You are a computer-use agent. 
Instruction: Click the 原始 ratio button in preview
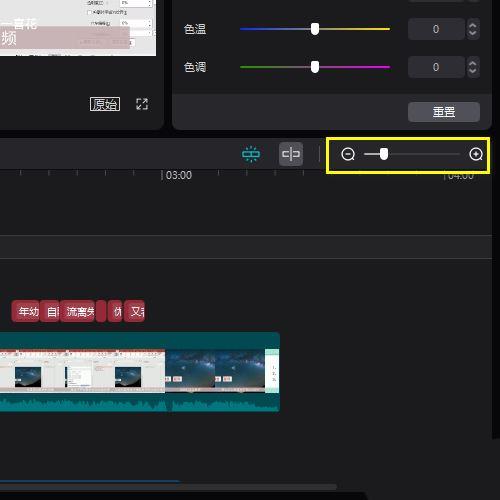105,104
